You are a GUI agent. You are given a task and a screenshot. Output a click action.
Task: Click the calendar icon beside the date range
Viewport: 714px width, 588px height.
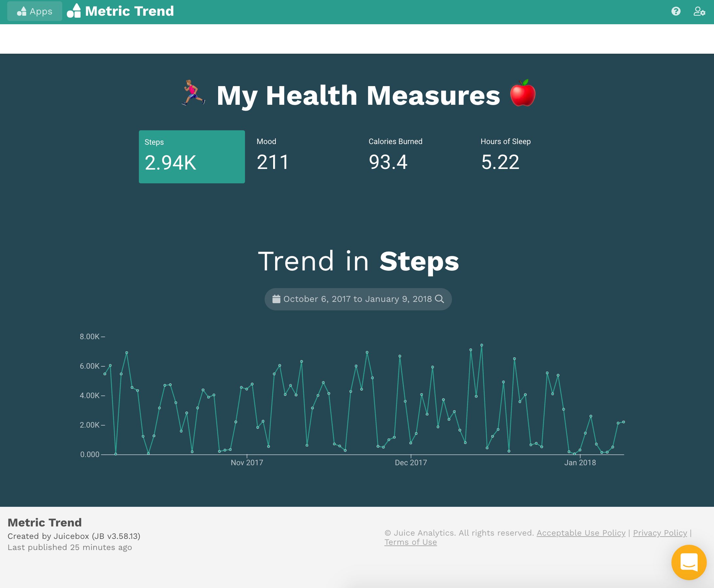coord(276,299)
